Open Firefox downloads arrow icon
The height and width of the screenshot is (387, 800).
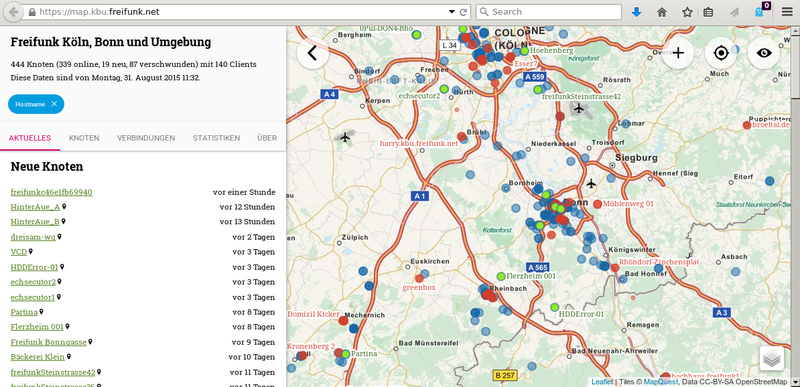pyautogui.click(x=636, y=12)
